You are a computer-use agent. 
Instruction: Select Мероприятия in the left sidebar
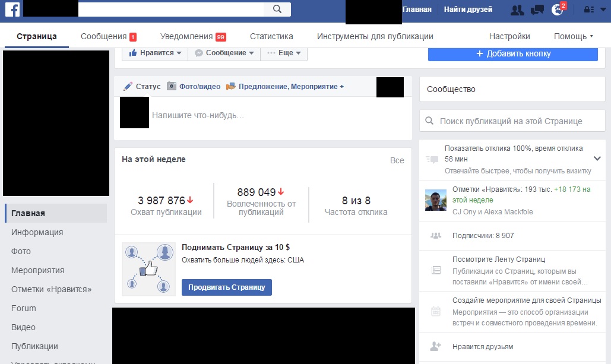[38, 270]
